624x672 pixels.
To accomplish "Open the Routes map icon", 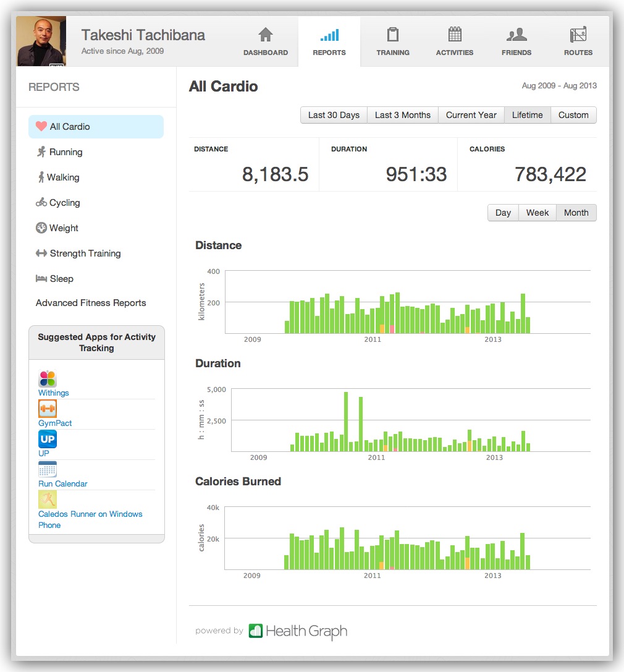I will (578, 35).
